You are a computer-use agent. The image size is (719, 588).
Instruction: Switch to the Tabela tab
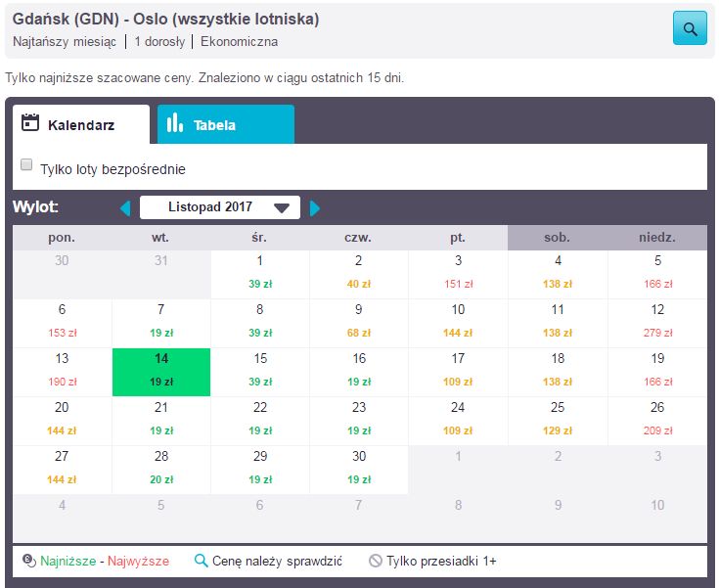(225, 125)
